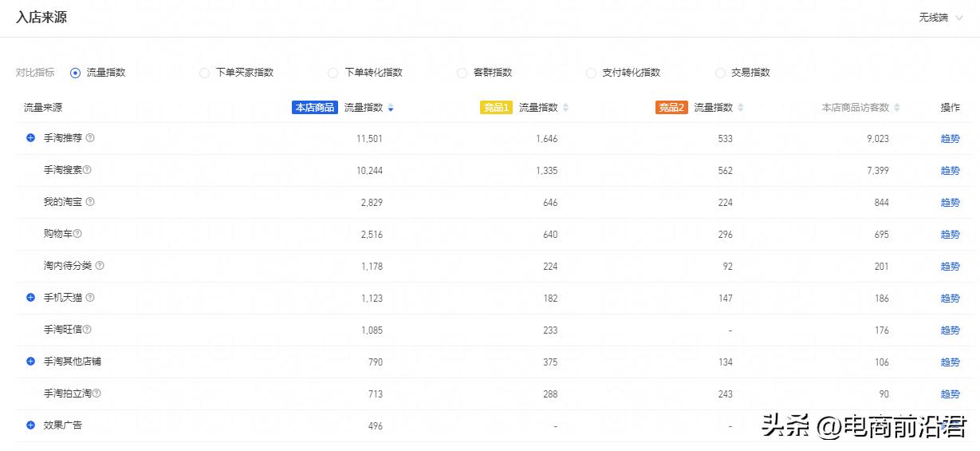Open 趋势 link for 手淘搜索 row
The height and width of the screenshot is (451, 980).
[x=950, y=171]
